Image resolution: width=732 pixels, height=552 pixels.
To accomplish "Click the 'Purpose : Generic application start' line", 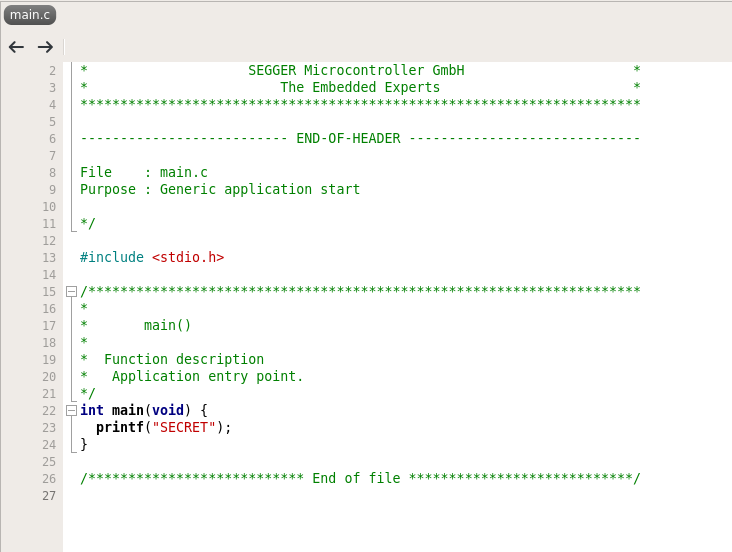I will point(220,189).
